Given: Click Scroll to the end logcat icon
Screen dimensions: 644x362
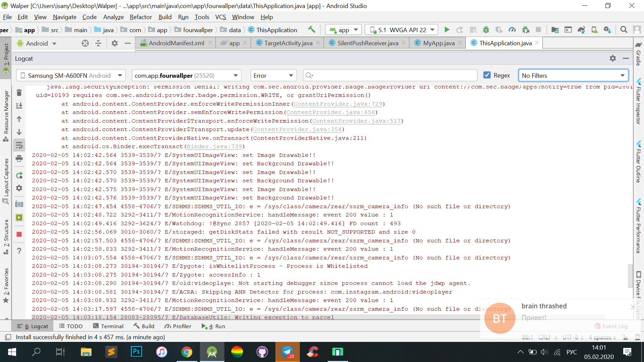Looking at the screenshot, I should point(19,106).
